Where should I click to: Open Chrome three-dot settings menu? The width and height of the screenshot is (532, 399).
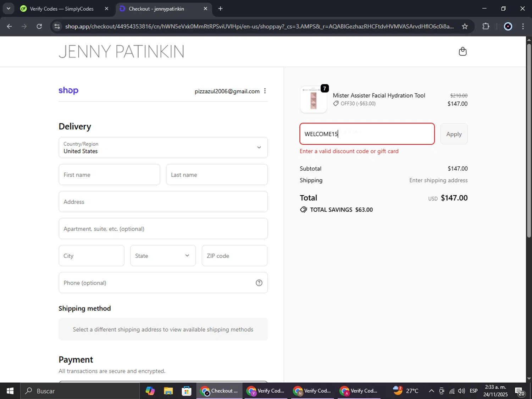[x=523, y=26]
